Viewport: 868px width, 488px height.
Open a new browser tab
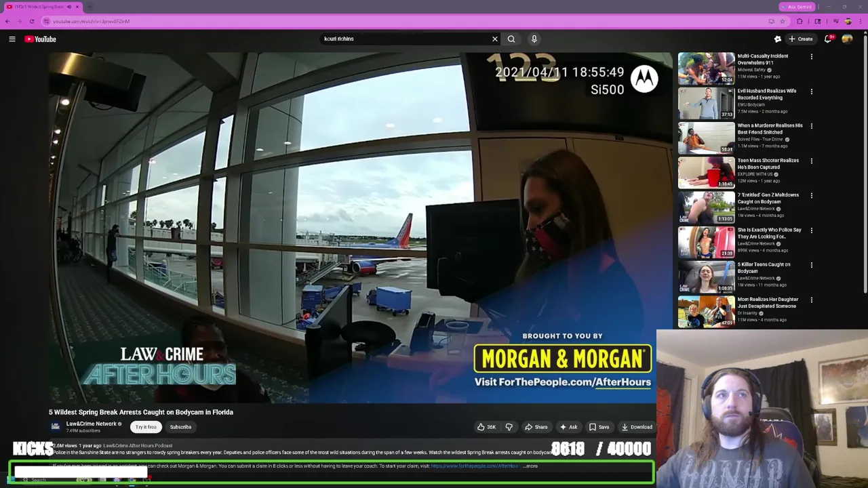click(x=90, y=7)
